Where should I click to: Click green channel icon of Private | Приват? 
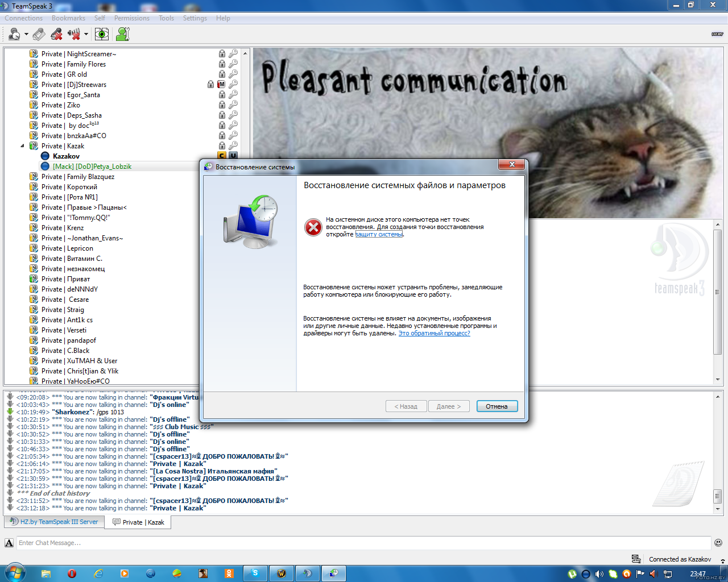point(34,279)
